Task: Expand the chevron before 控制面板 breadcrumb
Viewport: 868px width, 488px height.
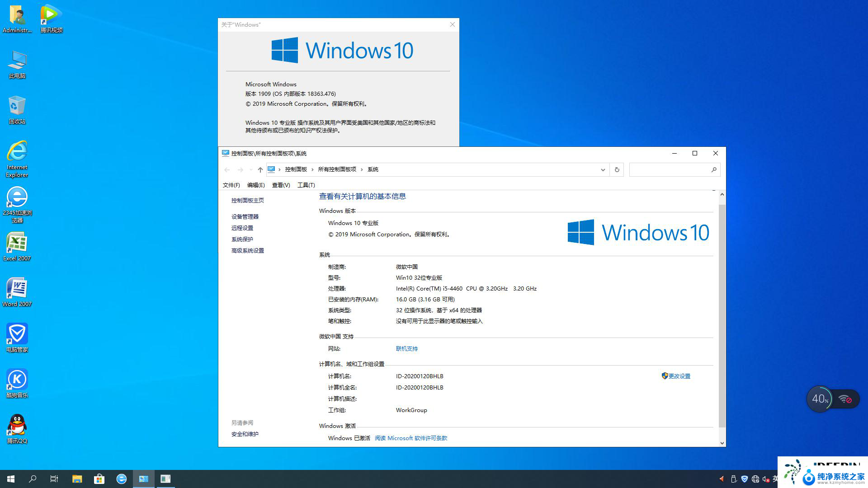Action: pyautogui.click(x=279, y=169)
